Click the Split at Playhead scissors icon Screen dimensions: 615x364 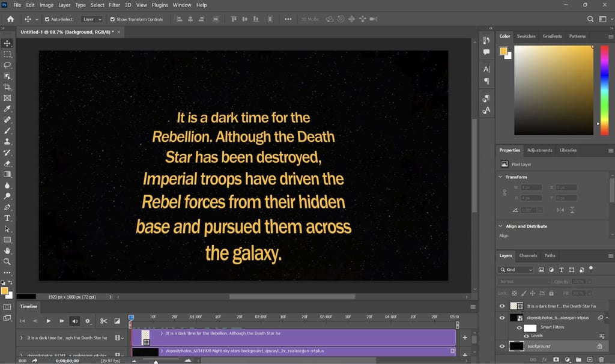[x=103, y=321]
